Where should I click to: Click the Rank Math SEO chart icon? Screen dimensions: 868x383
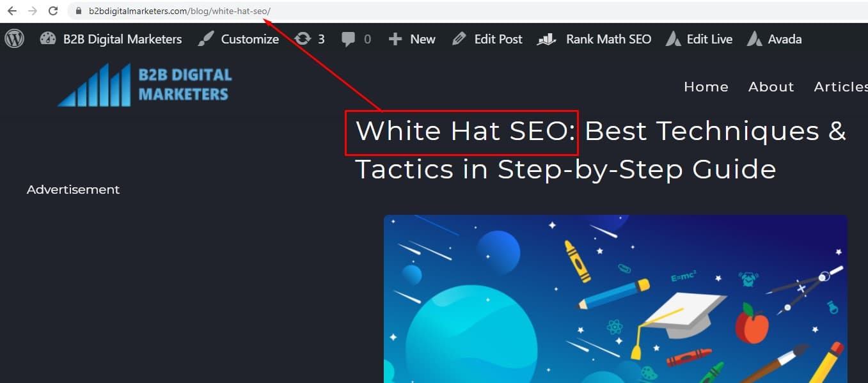click(x=546, y=39)
